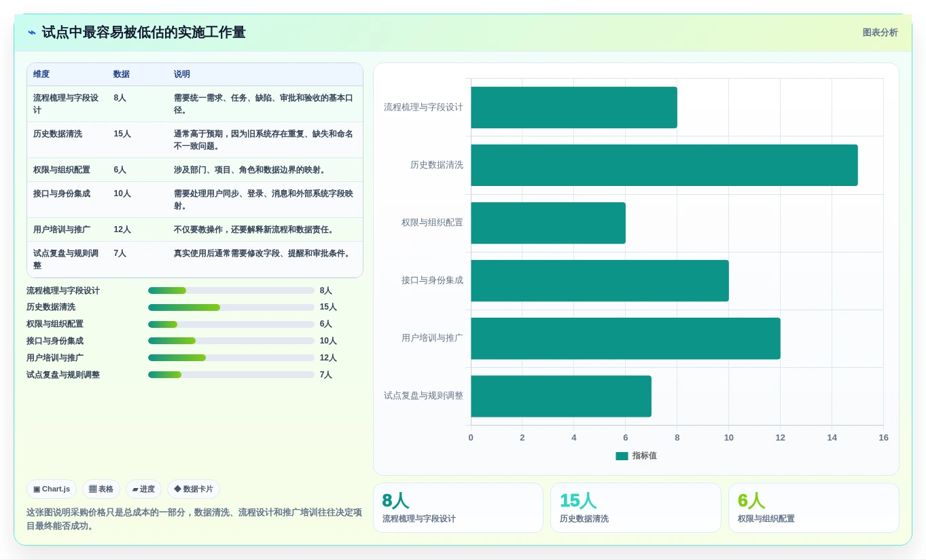Image resolution: width=926 pixels, height=560 pixels.
Task: Click the 6人 value beside the progress bar
Action: pos(326,324)
